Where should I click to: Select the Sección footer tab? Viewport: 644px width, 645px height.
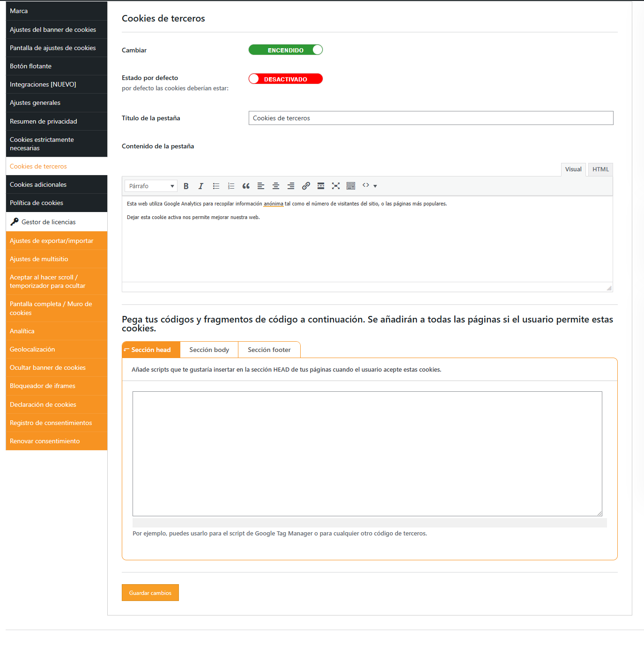(269, 350)
